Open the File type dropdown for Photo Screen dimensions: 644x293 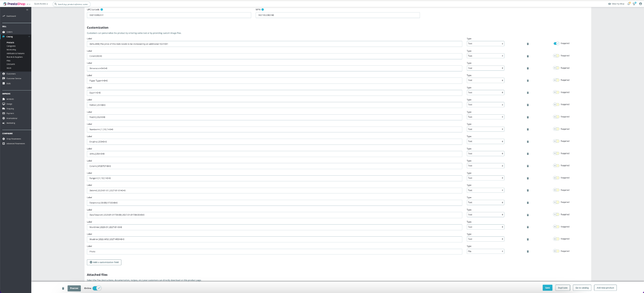pyautogui.click(x=485, y=251)
